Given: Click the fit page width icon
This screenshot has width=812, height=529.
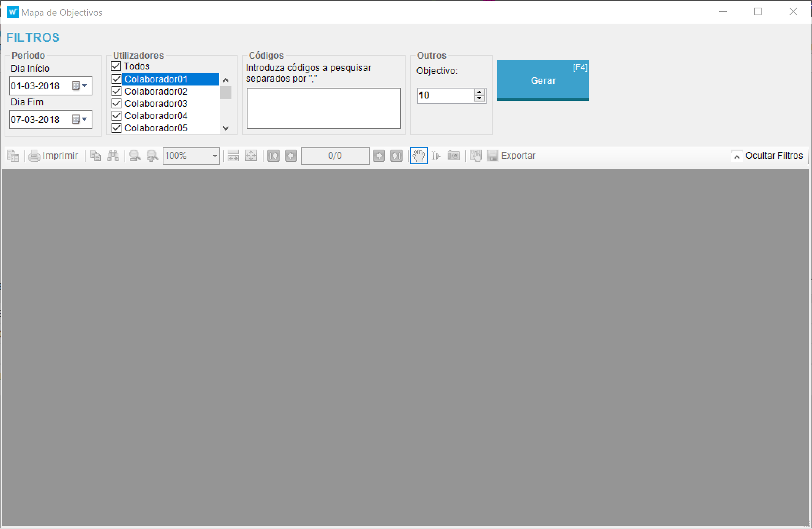Looking at the screenshot, I should click(233, 156).
